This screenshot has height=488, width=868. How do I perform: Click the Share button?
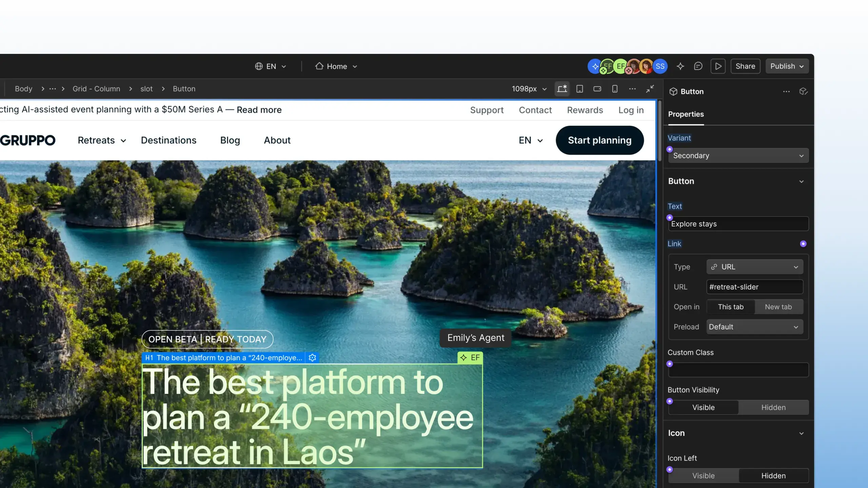coord(745,66)
